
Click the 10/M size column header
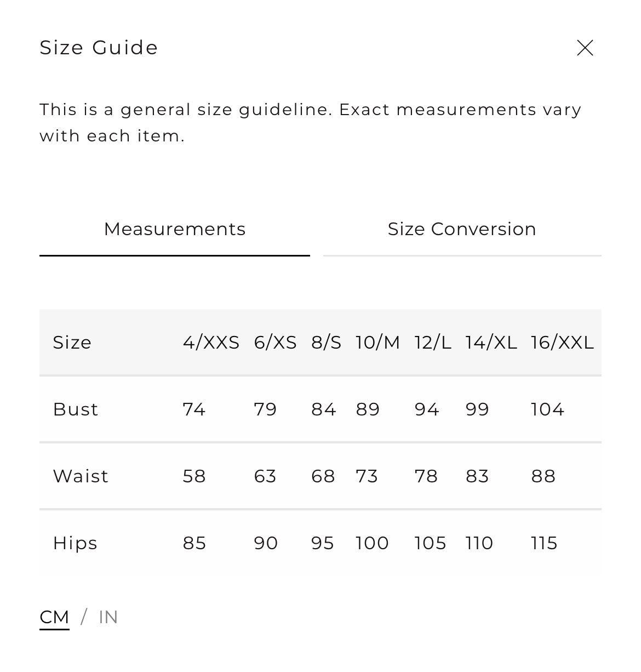377,343
